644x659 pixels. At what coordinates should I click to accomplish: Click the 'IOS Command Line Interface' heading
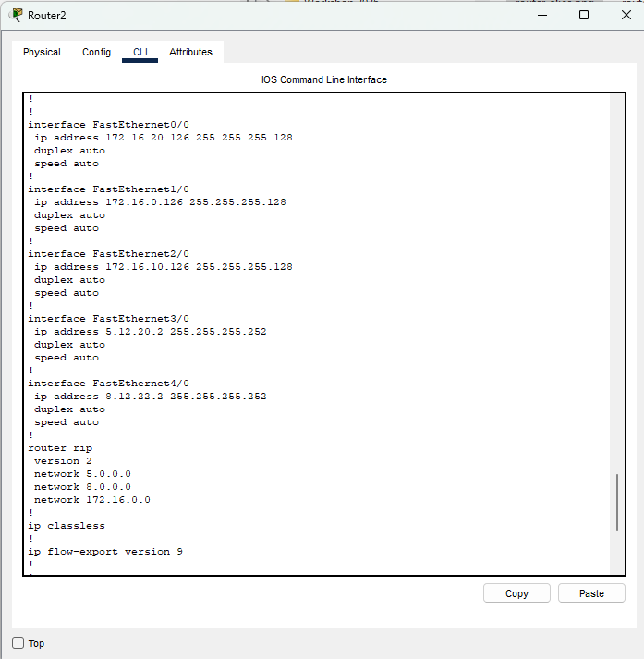(324, 79)
